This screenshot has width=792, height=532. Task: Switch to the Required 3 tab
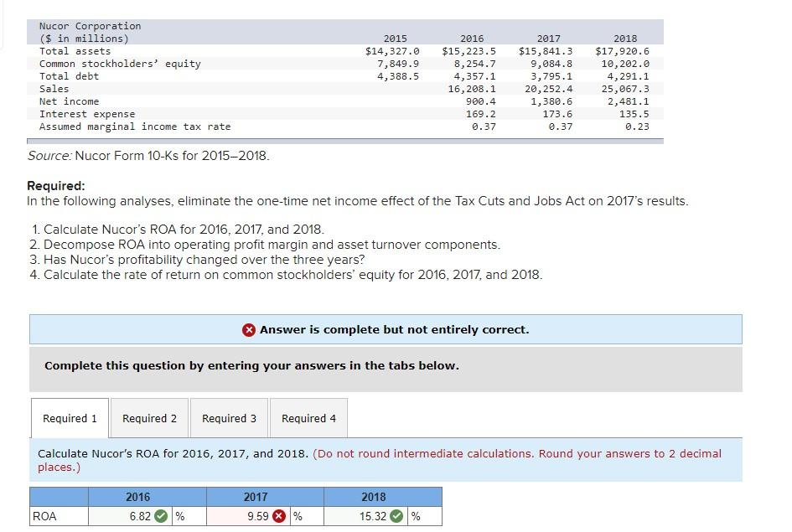pyautogui.click(x=229, y=418)
